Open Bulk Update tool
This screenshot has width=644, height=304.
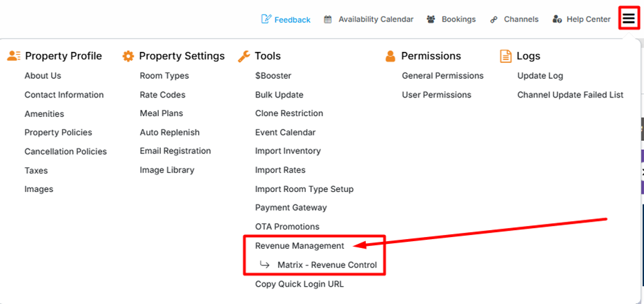(279, 95)
